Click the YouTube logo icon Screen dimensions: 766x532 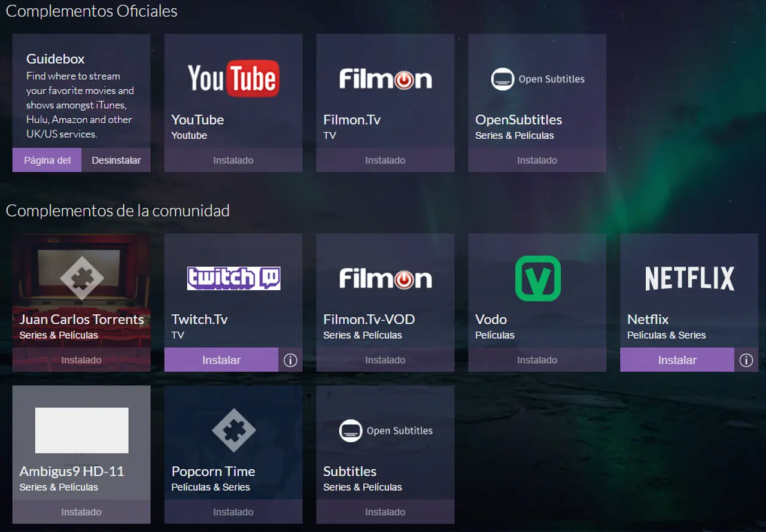233,78
